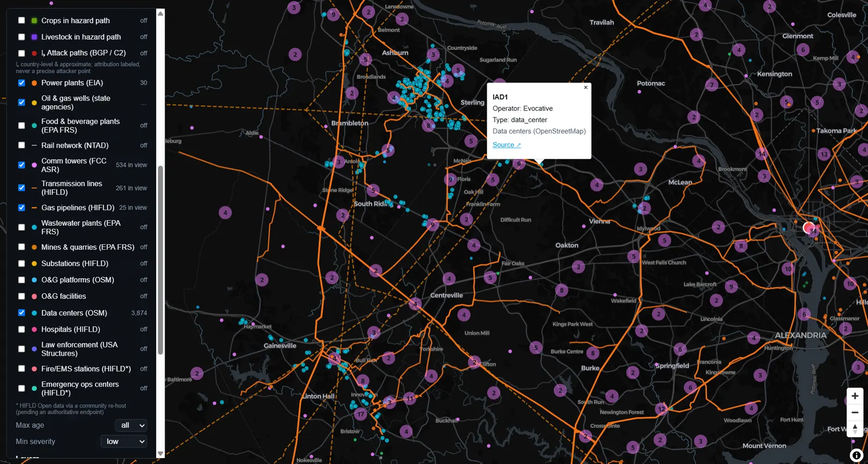Uncheck Data centers (OSM) layer
Viewport: 868px width, 464px height.
point(22,313)
